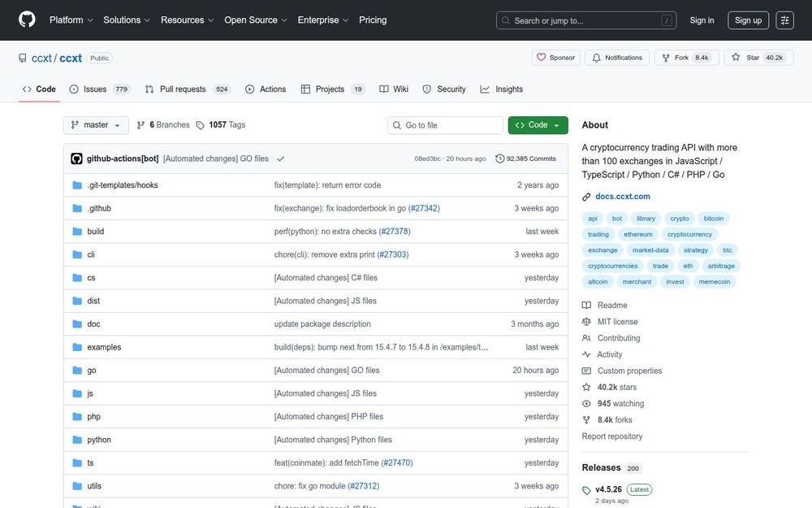Viewport: 812px width, 508px height.
Task: Click the github-actions[bot] avatar
Action: click(76, 158)
